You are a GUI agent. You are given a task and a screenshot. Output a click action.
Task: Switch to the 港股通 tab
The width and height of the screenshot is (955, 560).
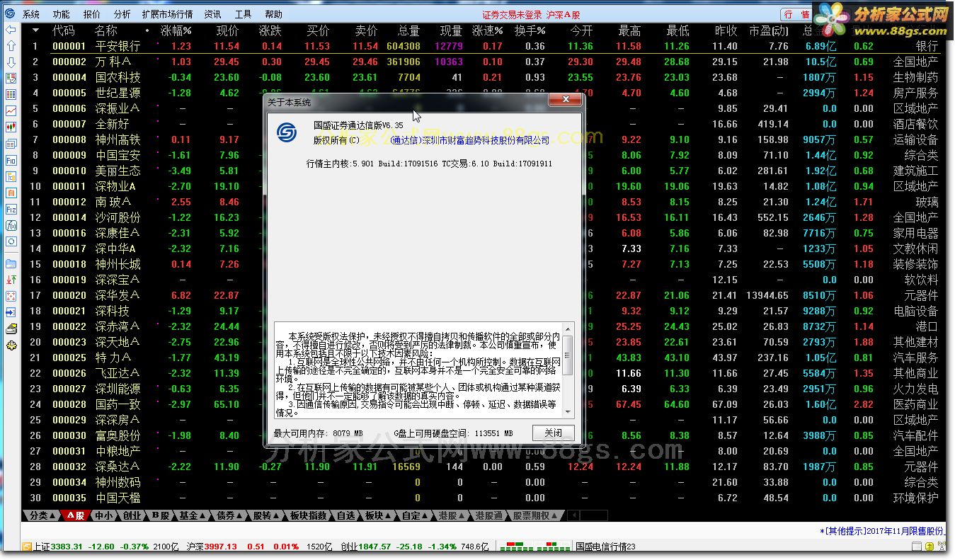(x=489, y=515)
